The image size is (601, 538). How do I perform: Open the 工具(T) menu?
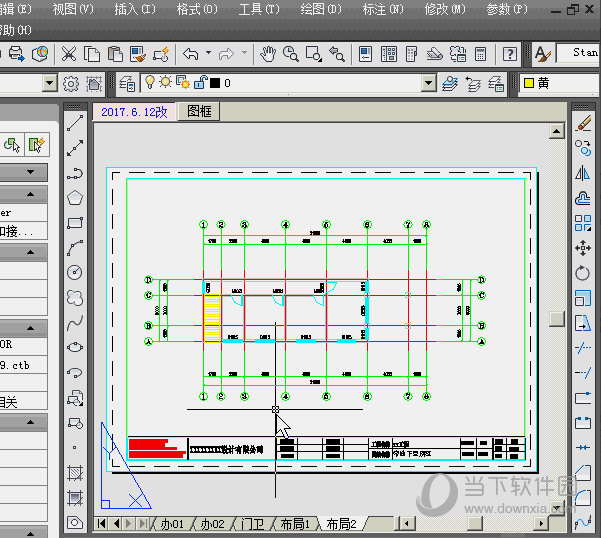pyautogui.click(x=259, y=9)
